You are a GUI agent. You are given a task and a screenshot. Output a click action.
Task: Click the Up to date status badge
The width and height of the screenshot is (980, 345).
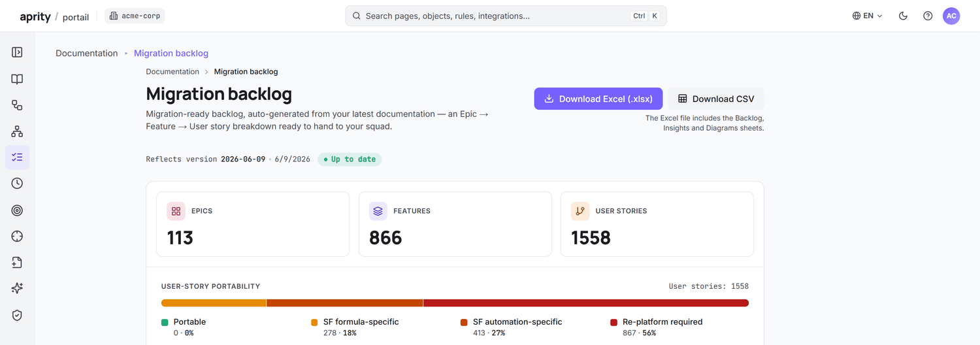[x=350, y=159]
